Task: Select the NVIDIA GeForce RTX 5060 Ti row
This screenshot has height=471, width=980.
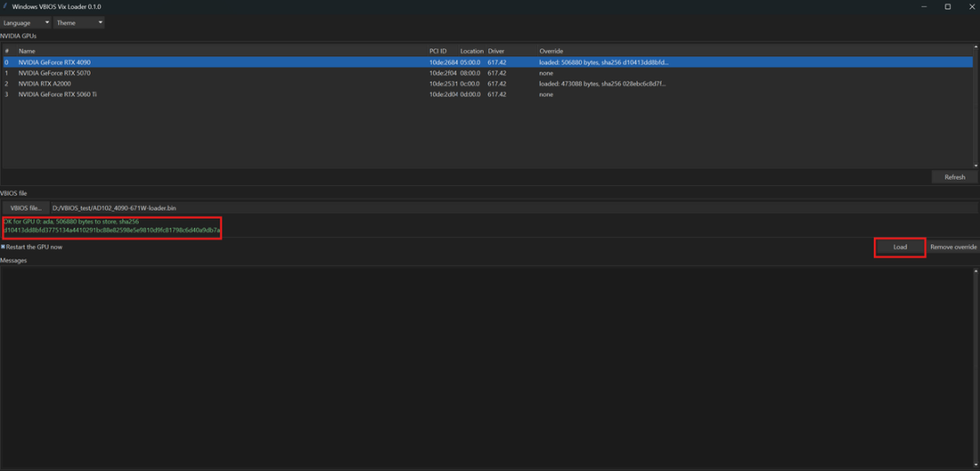Action: point(487,94)
